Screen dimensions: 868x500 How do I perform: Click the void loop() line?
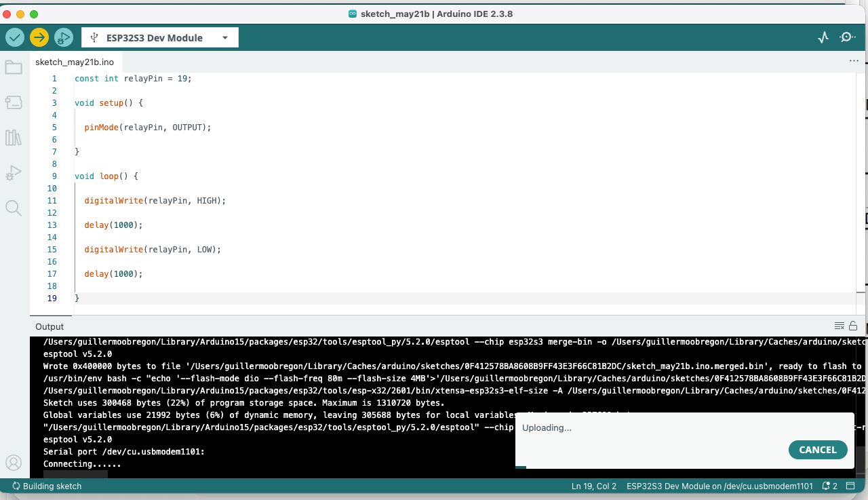tap(106, 176)
